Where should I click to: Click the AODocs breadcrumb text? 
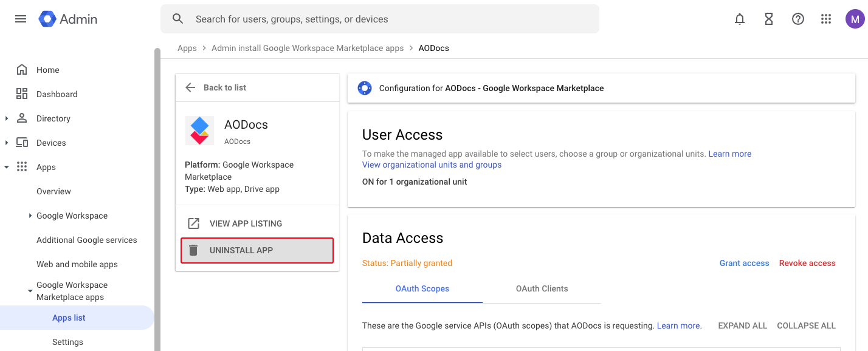434,48
